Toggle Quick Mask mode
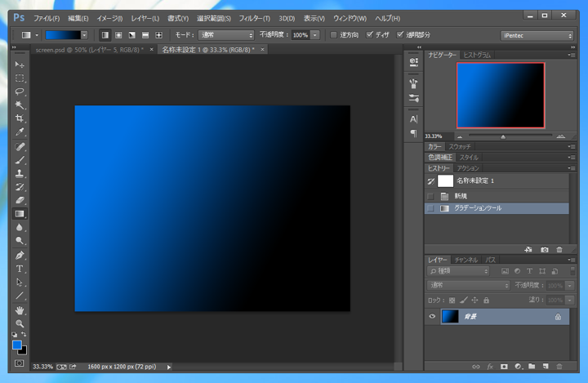This screenshot has width=588, height=383. 19,363
